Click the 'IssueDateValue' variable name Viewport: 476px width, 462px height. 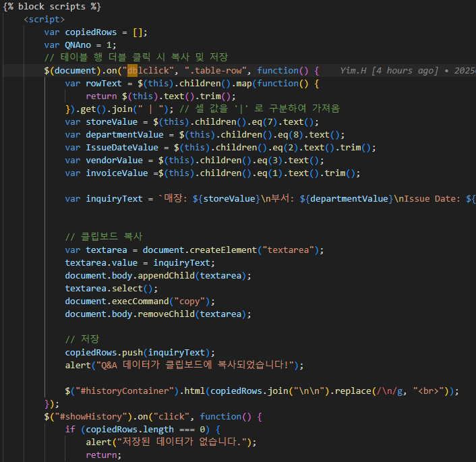122,148
